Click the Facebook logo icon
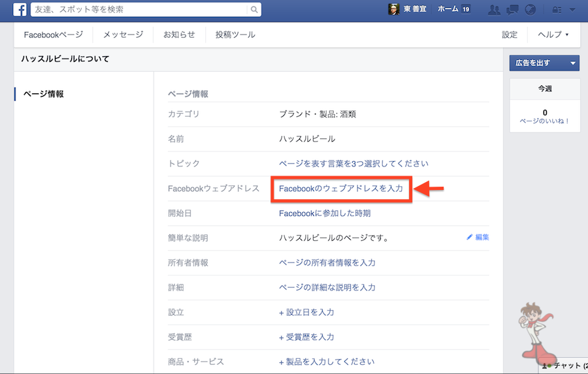The width and height of the screenshot is (588, 374). (20, 9)
